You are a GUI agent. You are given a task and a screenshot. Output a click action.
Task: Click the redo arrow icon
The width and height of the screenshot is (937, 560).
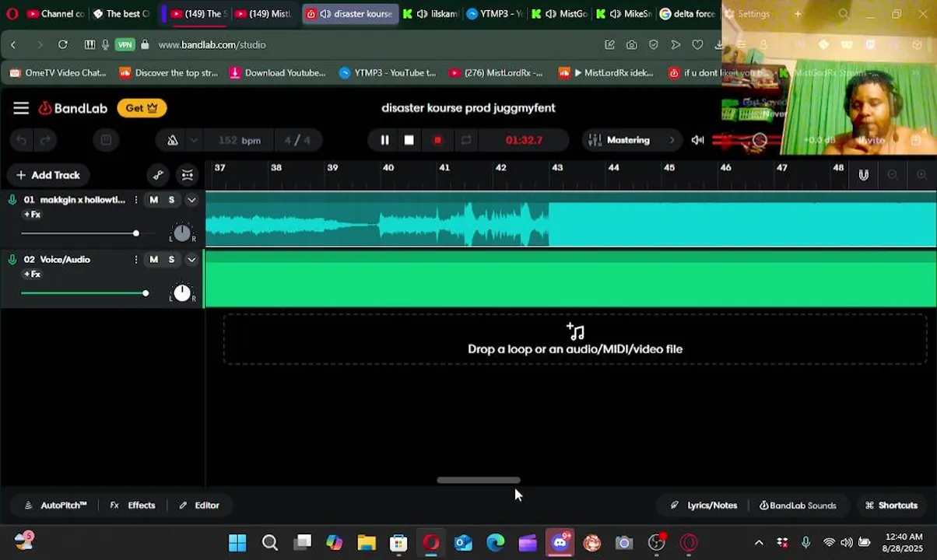click(x=45, y=140)
